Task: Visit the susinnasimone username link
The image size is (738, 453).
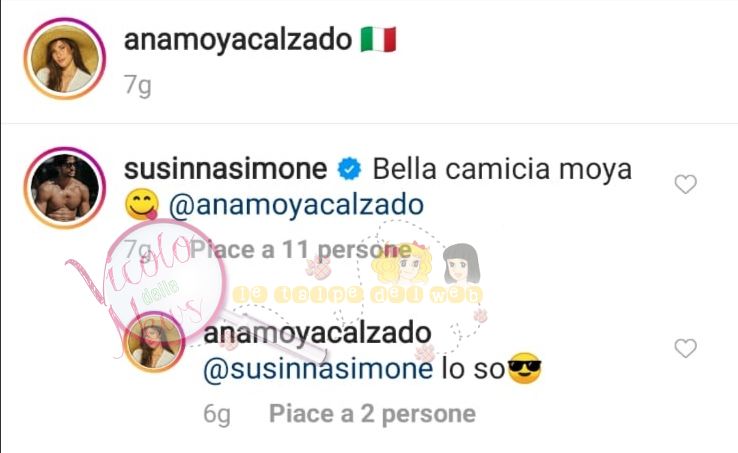Action: pos(225,170)
